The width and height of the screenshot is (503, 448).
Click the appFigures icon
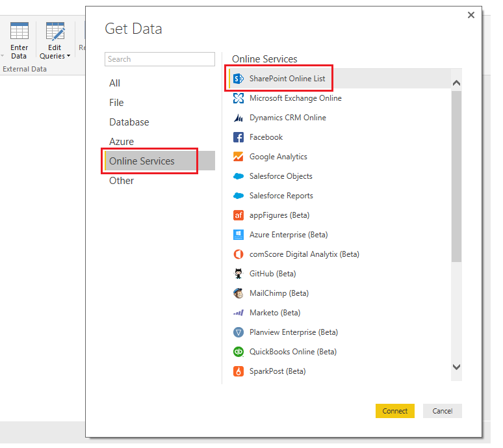click(238, 215)
